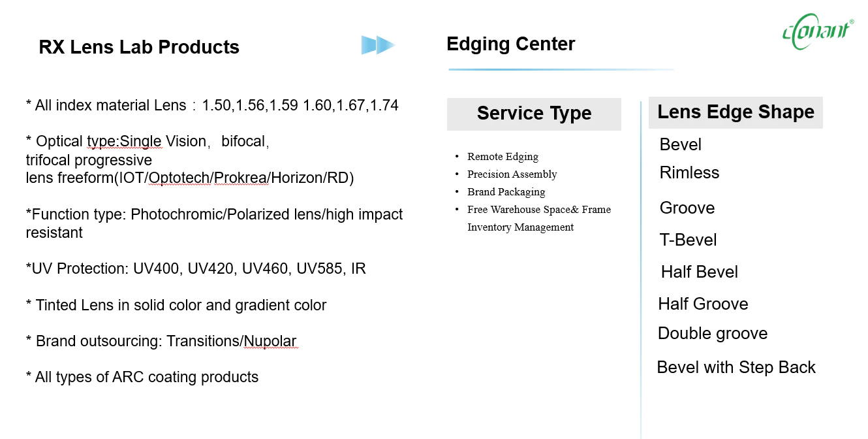Select the Precision Assembly bullet item
The image size is (868, 439).
(512, 174)
